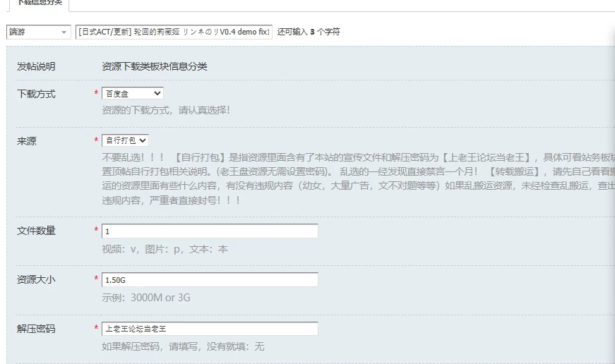Click hint 如果解压密码，请填写
The image size is (615, 364).
pos(183,346)
